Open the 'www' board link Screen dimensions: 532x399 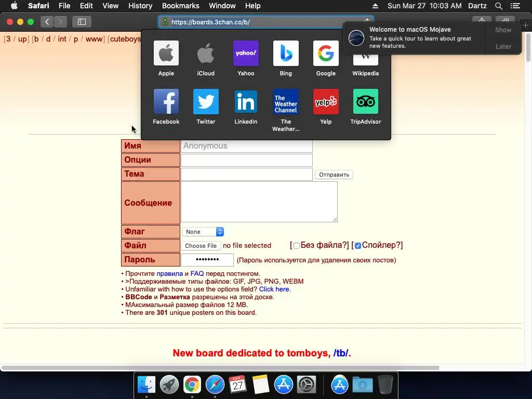coord(94,39)
